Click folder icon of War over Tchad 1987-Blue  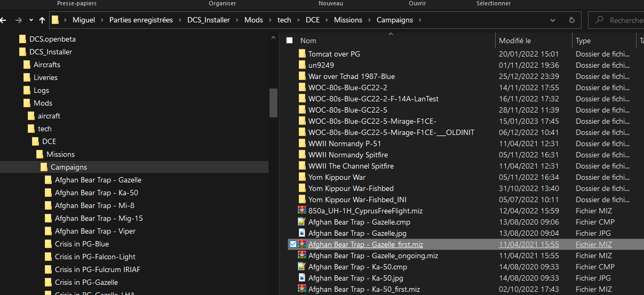coord(302,76)
